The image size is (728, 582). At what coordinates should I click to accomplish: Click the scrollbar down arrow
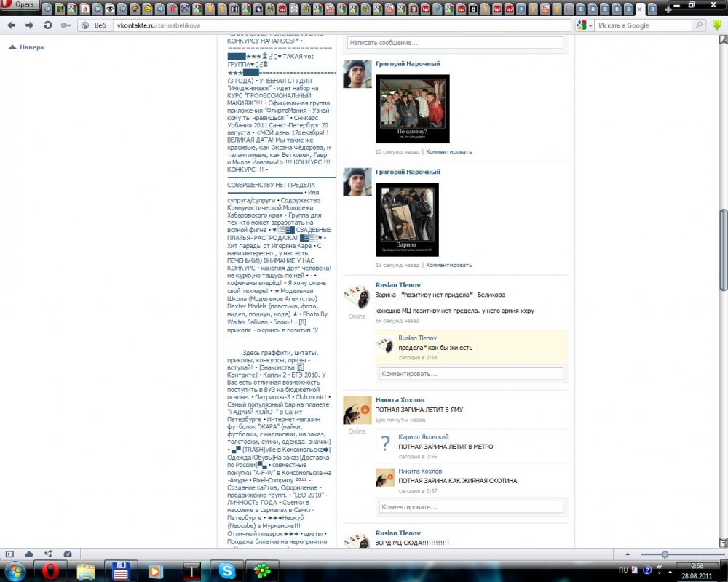click(723, 543)
